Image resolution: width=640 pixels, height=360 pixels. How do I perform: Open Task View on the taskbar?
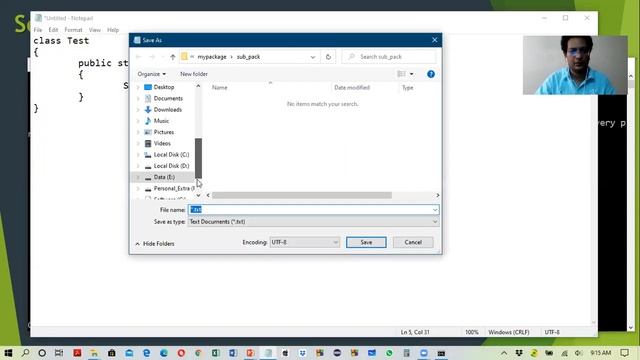(59, 353)
